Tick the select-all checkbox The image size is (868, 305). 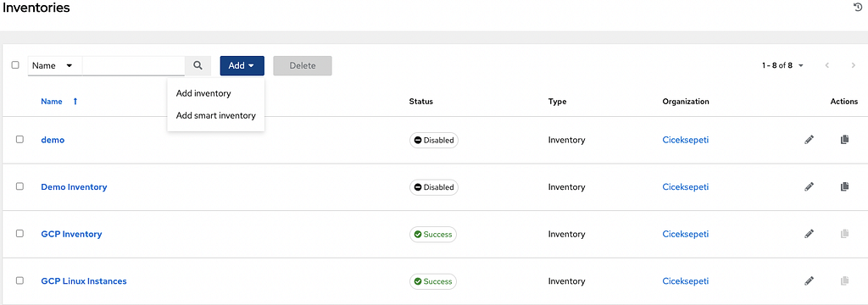pos(15,64)
